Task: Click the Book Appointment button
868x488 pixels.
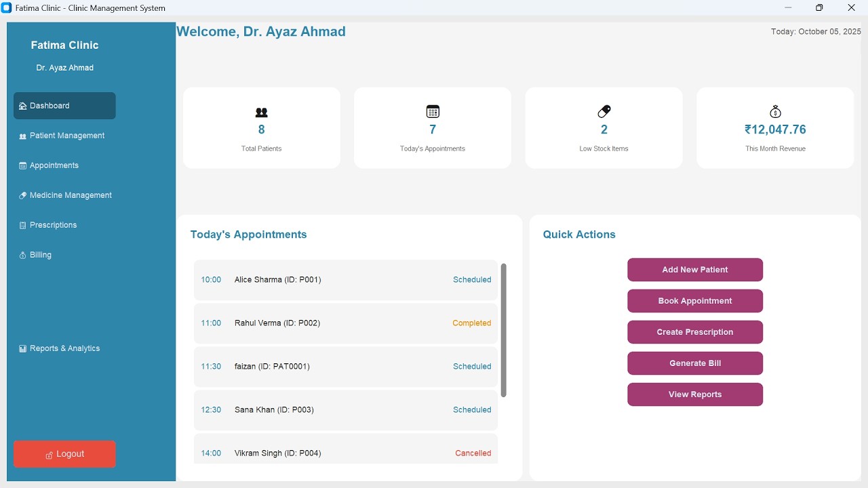Action: 695,301
